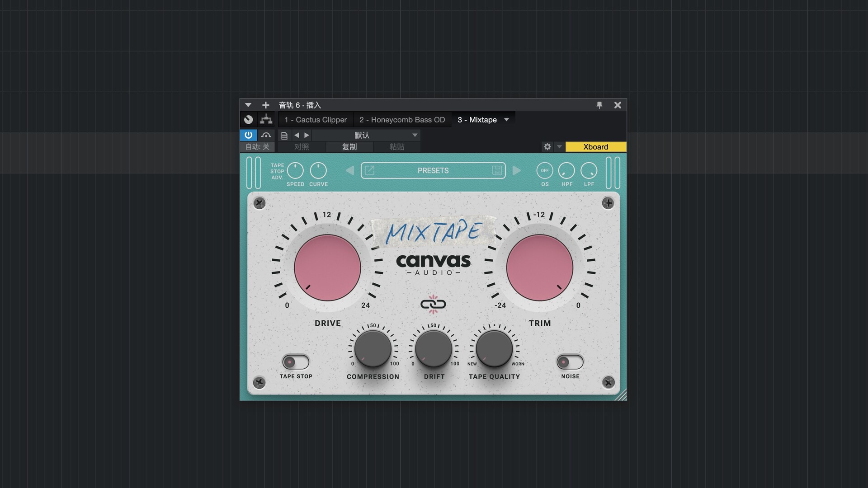
Task: Open the dropdown arrow next to 3 - Mixtape
Action: tap(506, 120)
